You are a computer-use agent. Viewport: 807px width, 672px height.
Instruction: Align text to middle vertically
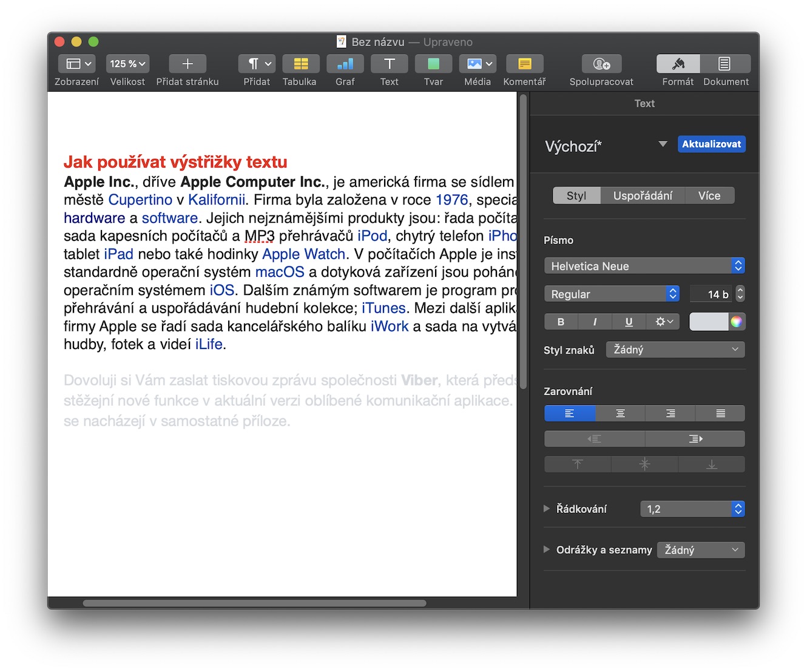click(x=644, y=464)
